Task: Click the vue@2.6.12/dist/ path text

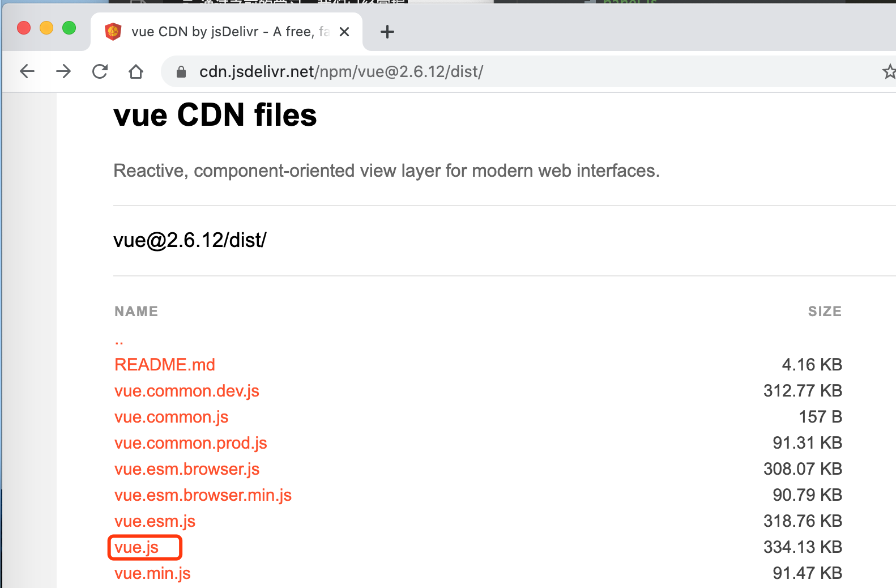Action: point(190,240)
